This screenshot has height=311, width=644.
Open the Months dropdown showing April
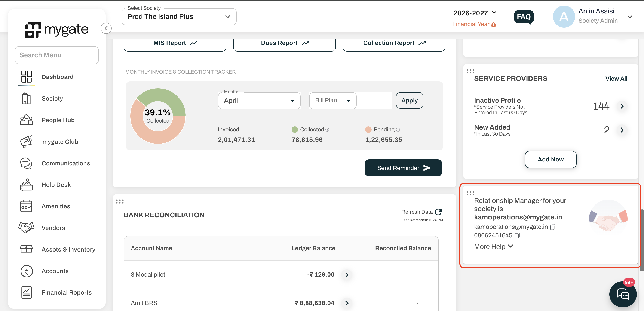259,101
